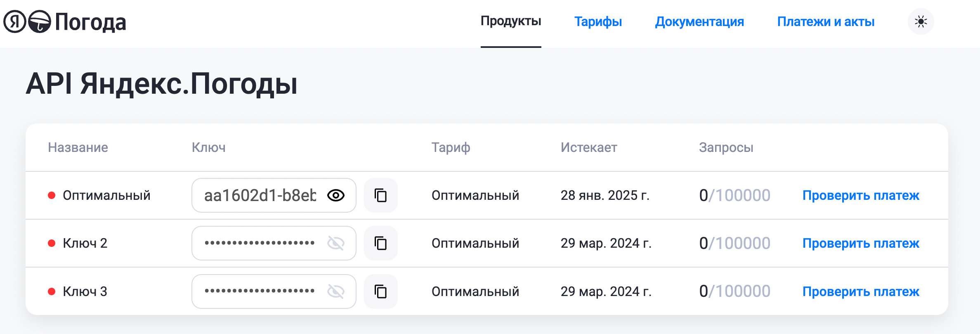Viewport: 980px width, 334px height.
Task: Copy the Ключ 2 API key
Action: point(380,243)
